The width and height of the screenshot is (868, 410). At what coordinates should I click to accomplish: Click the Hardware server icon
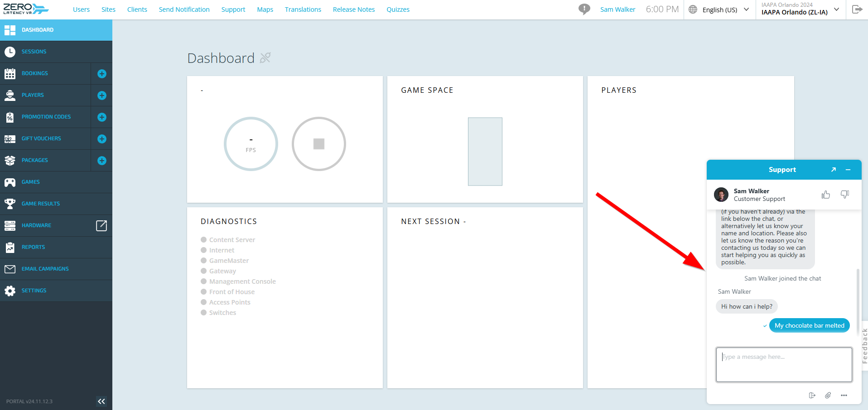[x=10, y=225]
